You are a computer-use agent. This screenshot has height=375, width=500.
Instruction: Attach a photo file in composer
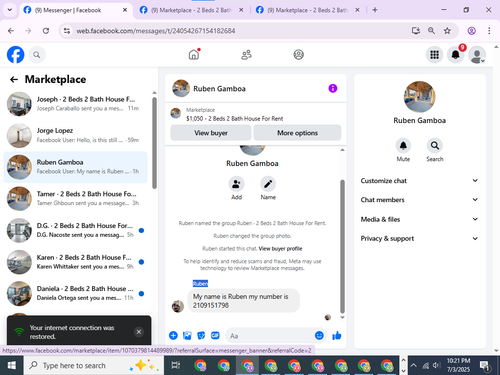click(187, 335)
